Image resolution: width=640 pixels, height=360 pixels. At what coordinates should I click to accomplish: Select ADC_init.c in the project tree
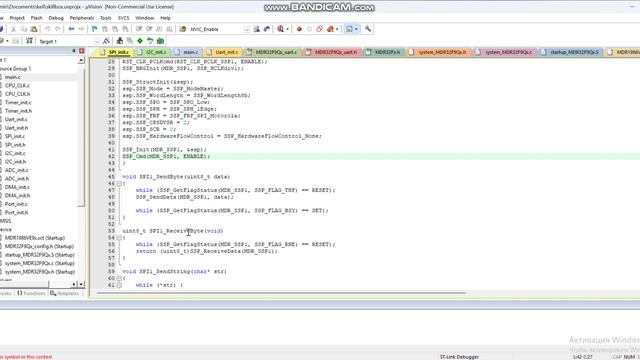(17, 170)
